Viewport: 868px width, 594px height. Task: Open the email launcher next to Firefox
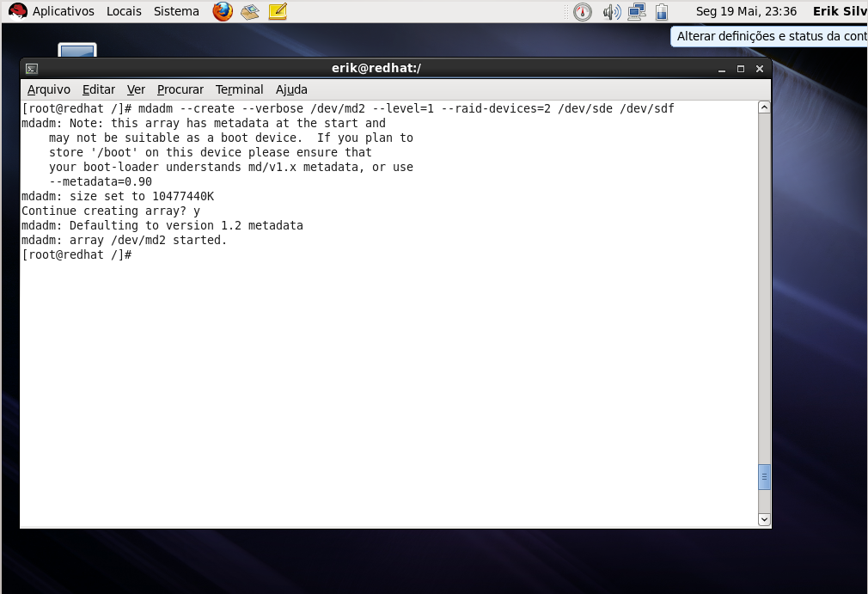[x=249, y=11]
